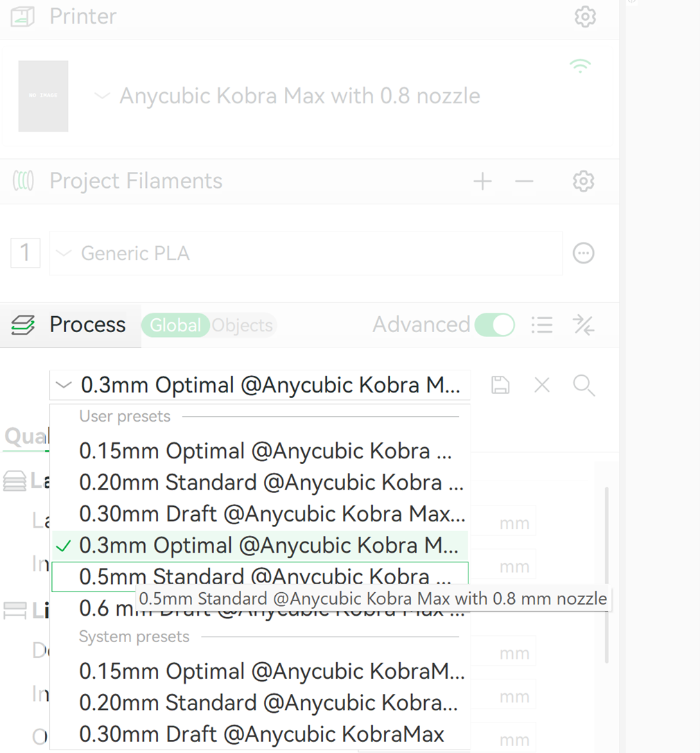Switch to Global process settings
This screenshot has width=700, height=753.
click(175, 325)
